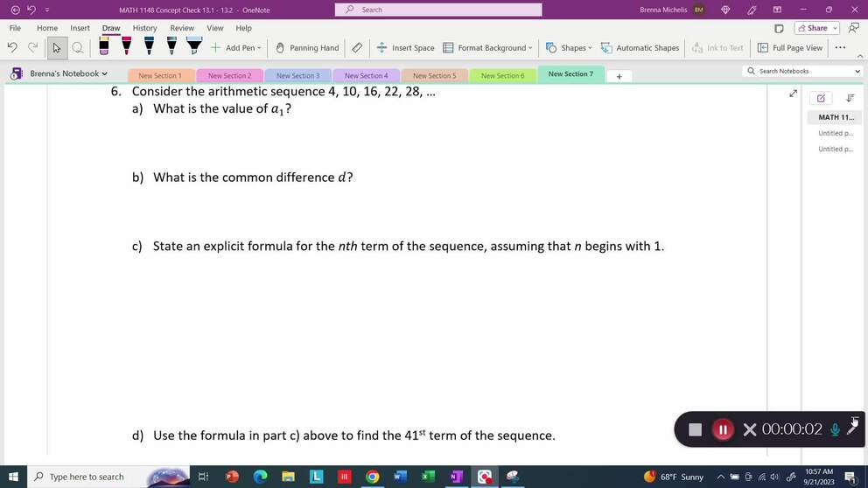Choose the yellow highlighter pen
This screenshot has width=868, height=488.
[104, 47]
